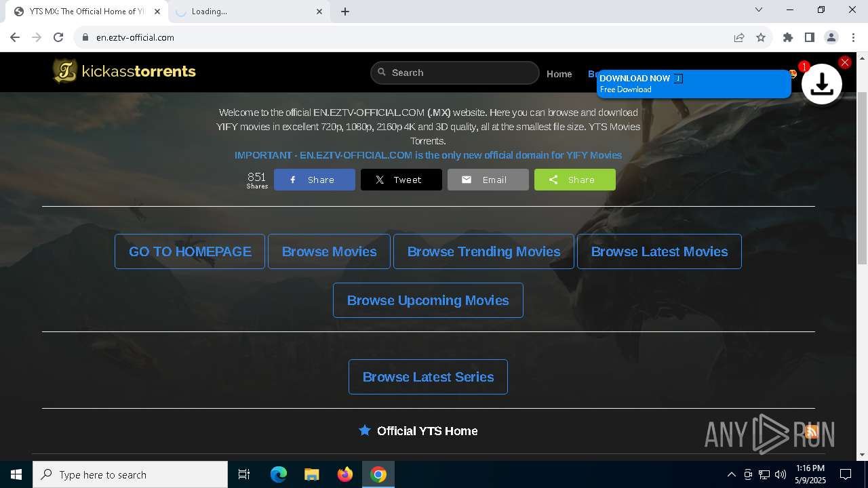Click scrollbar down arrow

tap(863, 455)
